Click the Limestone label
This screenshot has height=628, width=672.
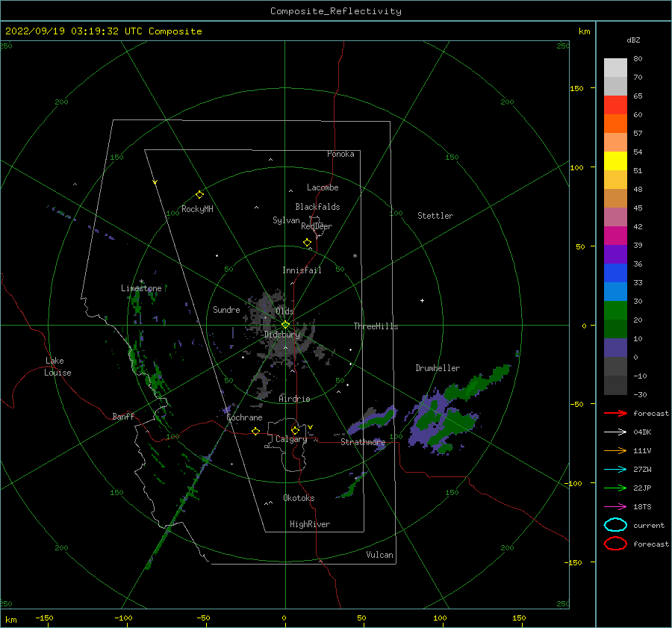(141, 288)
